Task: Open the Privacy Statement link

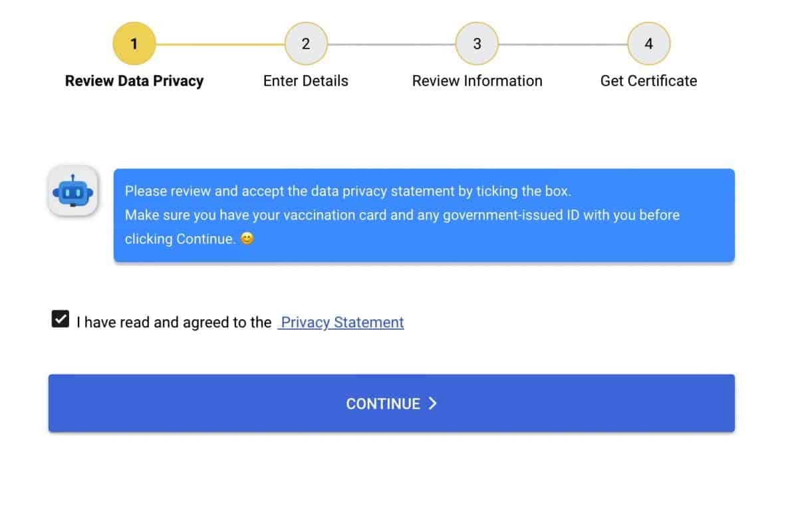Action: coord(342,323)
